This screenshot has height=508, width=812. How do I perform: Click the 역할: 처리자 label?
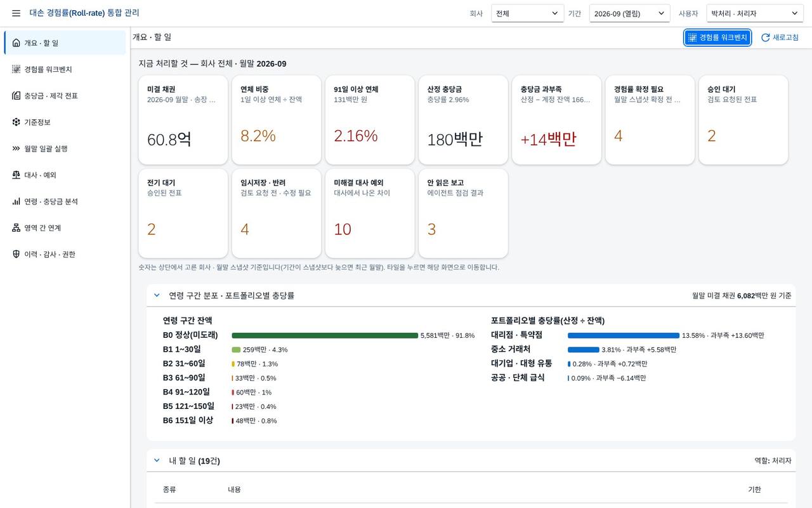(x=773, y=461)
